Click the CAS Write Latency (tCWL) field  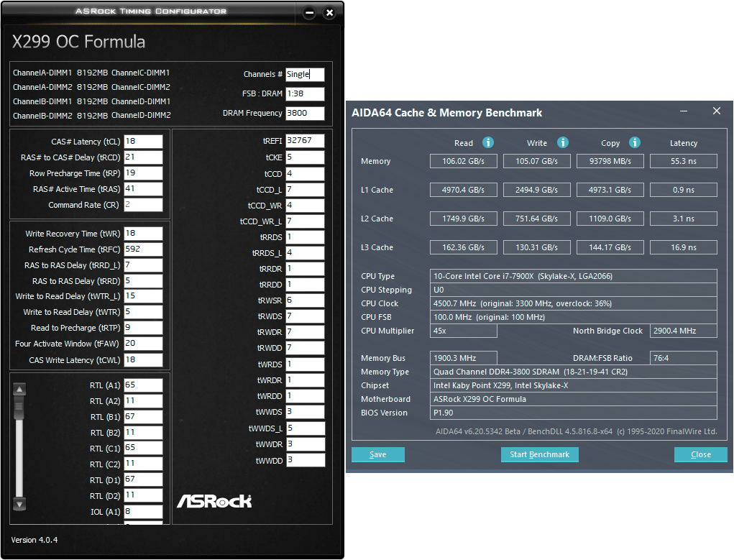[x=143, y=359]
